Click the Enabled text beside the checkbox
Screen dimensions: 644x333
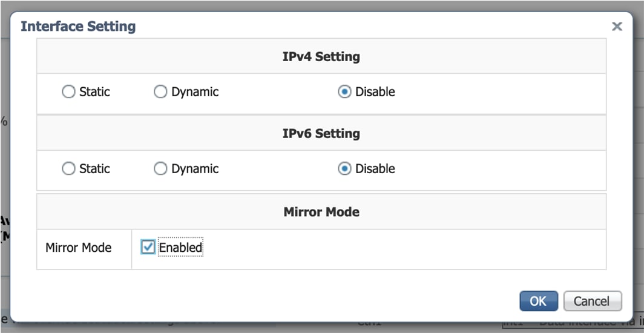point(180,248)
